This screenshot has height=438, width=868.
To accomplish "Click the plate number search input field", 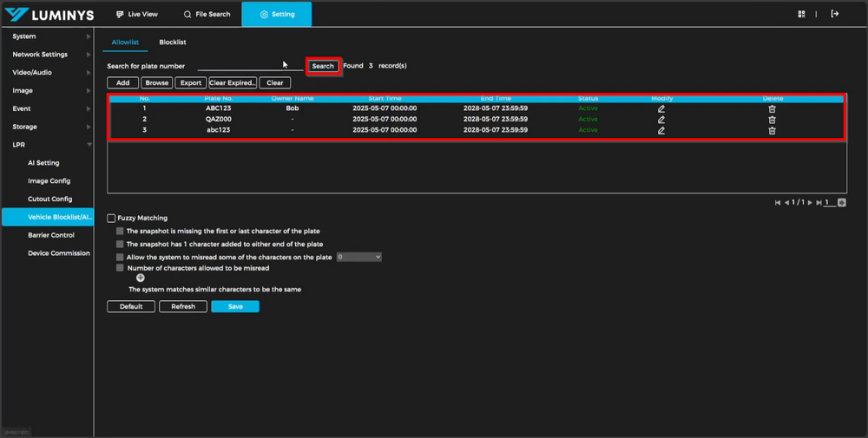I will pos(250,66).
